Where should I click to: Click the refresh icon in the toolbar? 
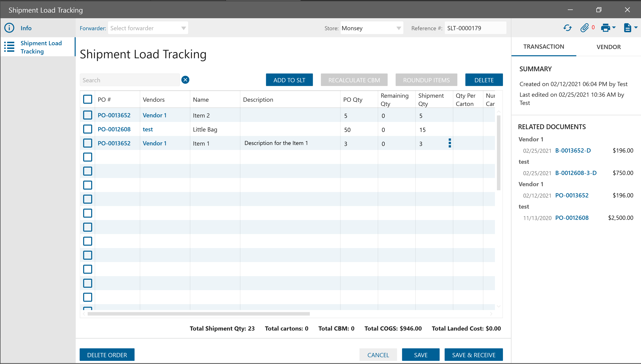tap(567, 28)
